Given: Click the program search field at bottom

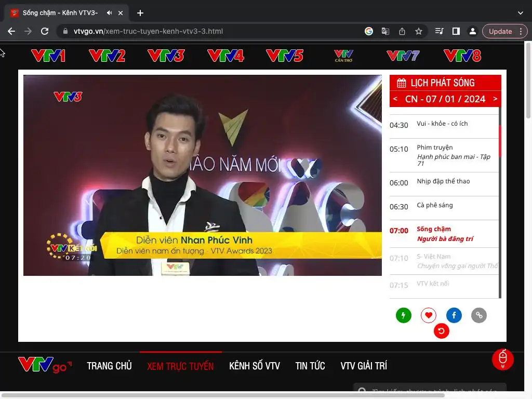Looking at the screenshot, I should coord(430,387).
